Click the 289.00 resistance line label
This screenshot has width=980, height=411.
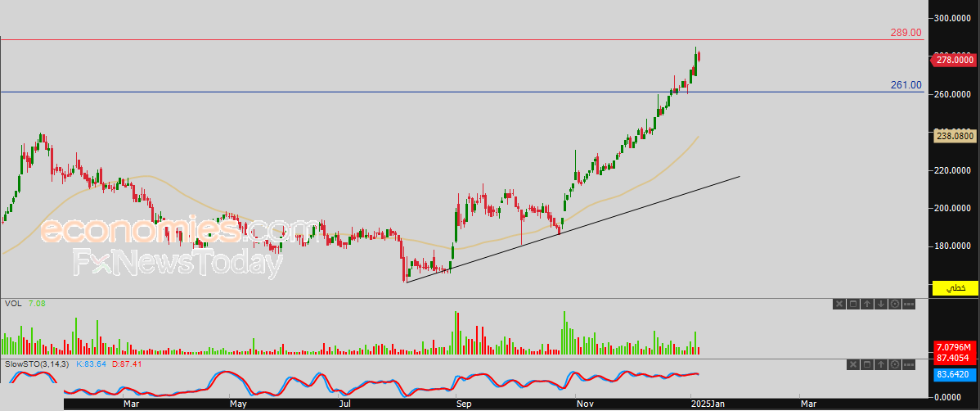tap(906, 33)
